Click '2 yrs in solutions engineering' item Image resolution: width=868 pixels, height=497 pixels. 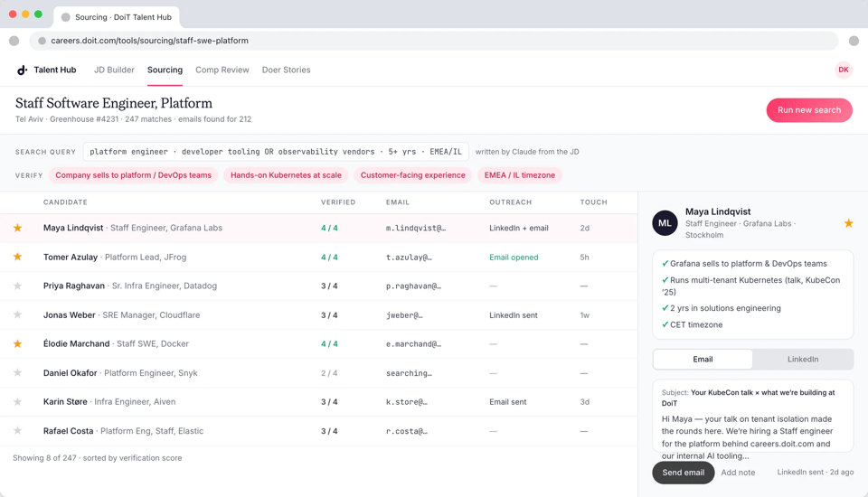[722, 308]
